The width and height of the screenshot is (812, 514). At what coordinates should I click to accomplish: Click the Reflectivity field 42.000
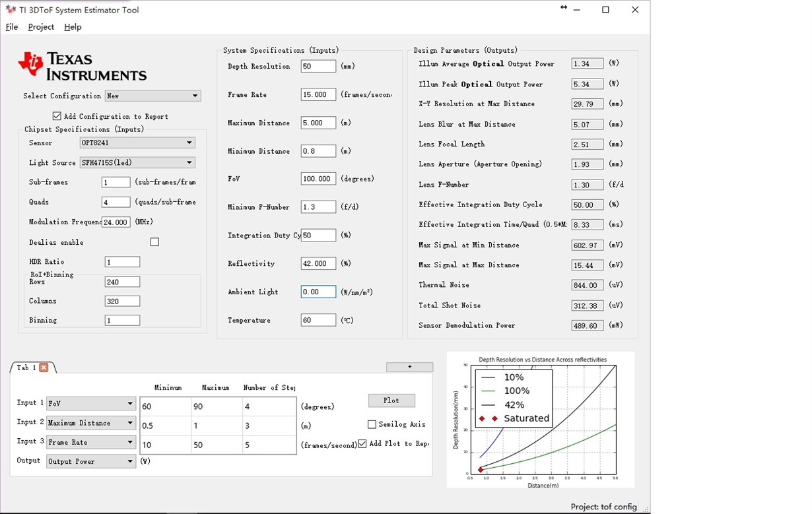pos(318,263)
